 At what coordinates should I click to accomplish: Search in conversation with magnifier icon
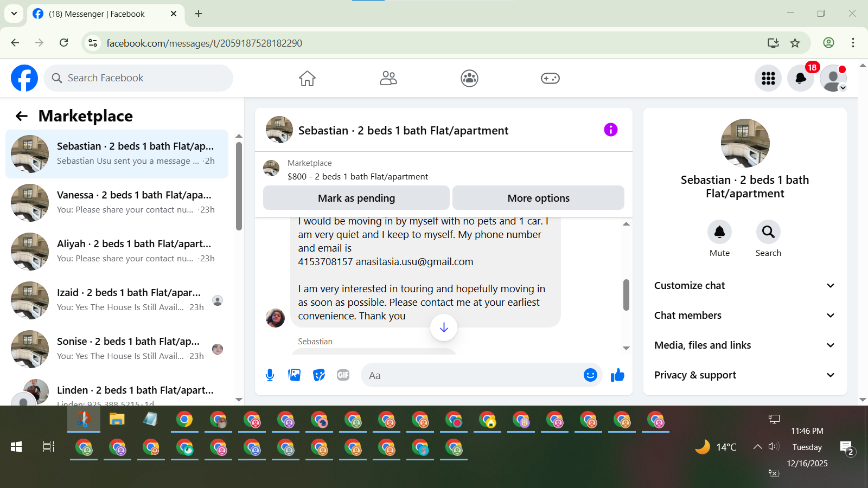click(x=769, y=232)
